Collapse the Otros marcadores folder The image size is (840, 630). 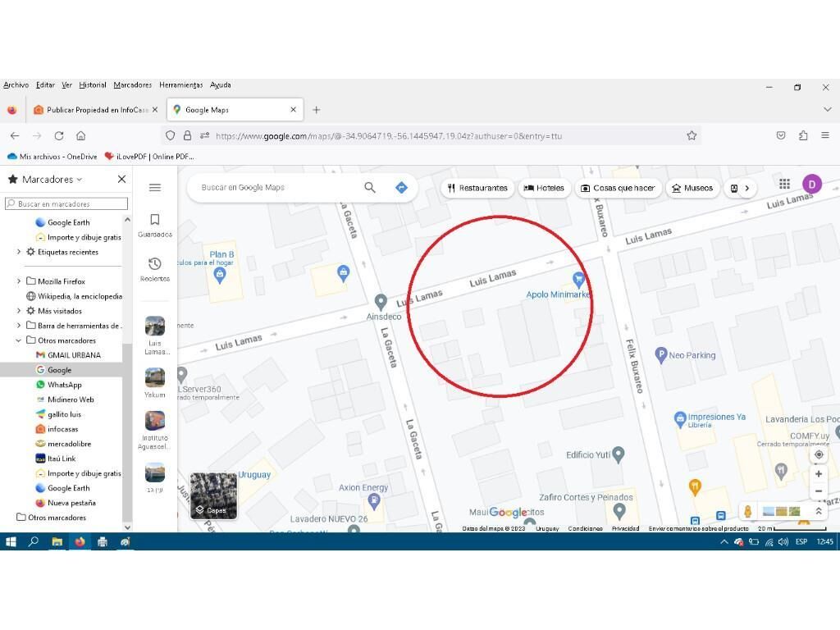click(19, 340)
